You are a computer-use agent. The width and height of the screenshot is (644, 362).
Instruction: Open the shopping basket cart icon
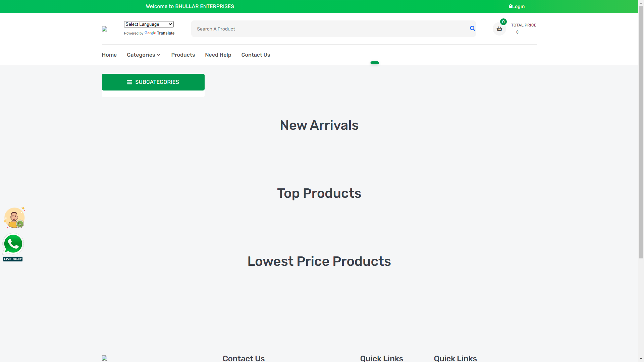(x=499, y=29)
